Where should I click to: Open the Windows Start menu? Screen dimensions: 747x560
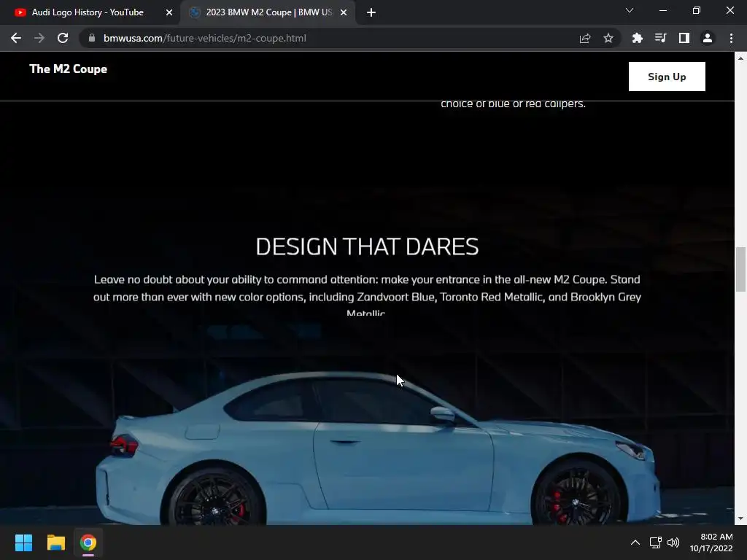point(23,542)
